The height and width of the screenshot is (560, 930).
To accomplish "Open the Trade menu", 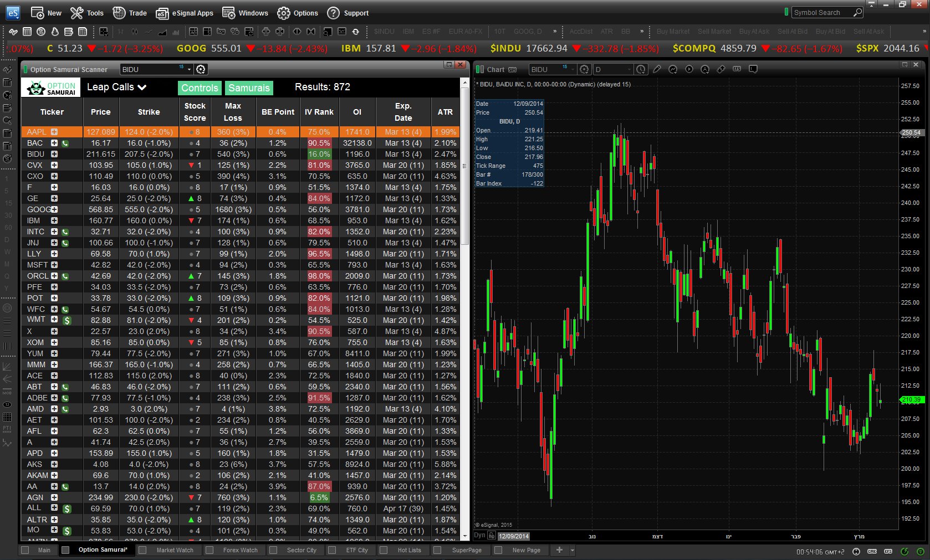I will pyautogui.click(x=130, y=13).
